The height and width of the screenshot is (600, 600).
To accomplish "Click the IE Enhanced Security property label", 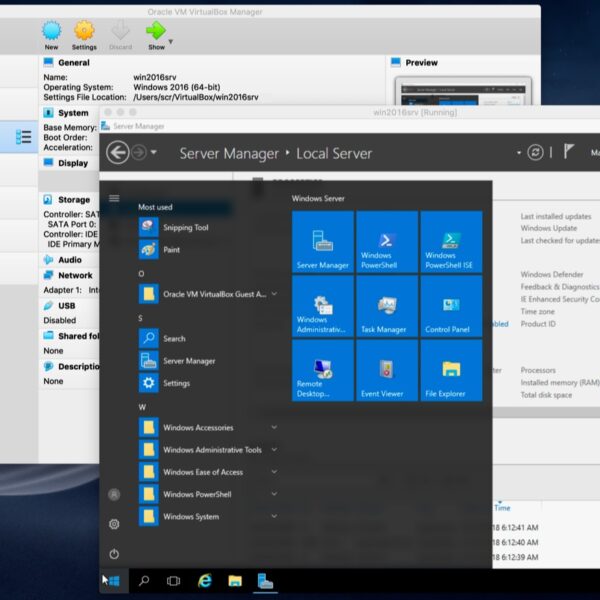I will 560,299.
